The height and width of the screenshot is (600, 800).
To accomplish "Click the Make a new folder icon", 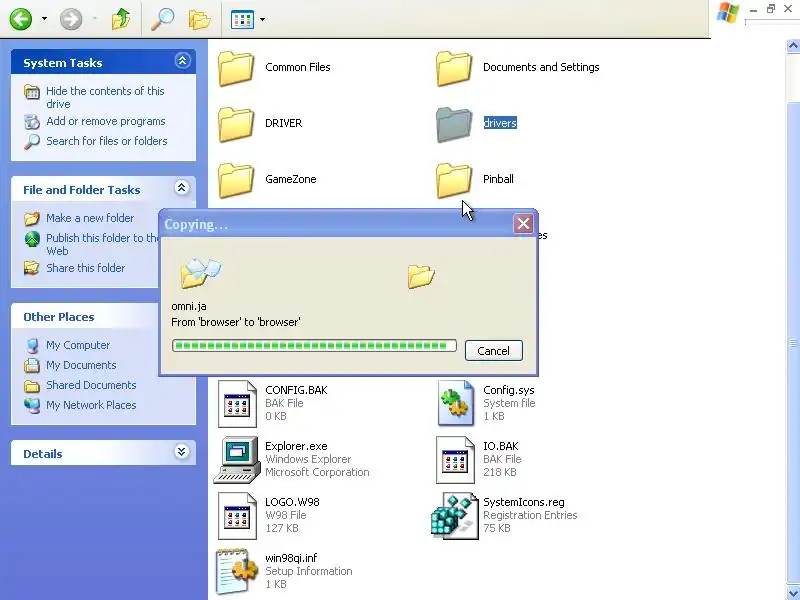I will [x=32, y=218].
